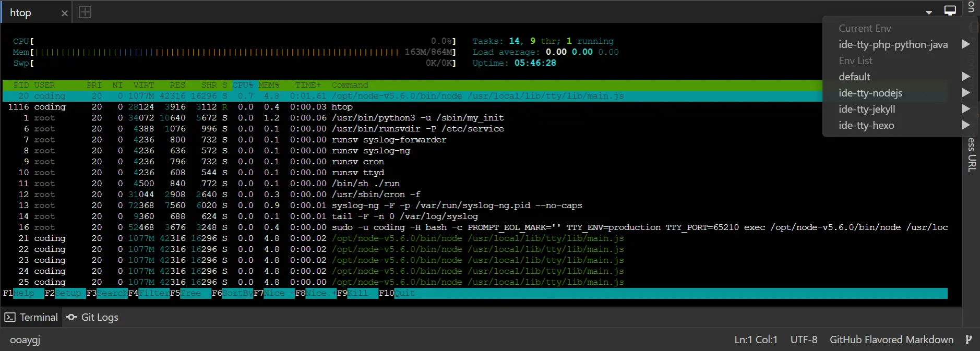The height and width of the screenshot is (351, 980).
Task: Open the caret dropdown beside monitor icon
Action: 929,13
